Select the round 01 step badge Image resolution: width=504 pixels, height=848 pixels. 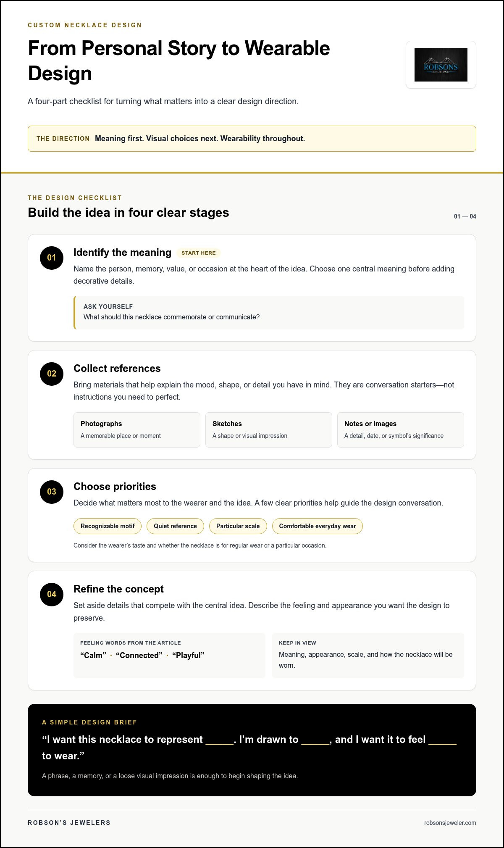52,258
